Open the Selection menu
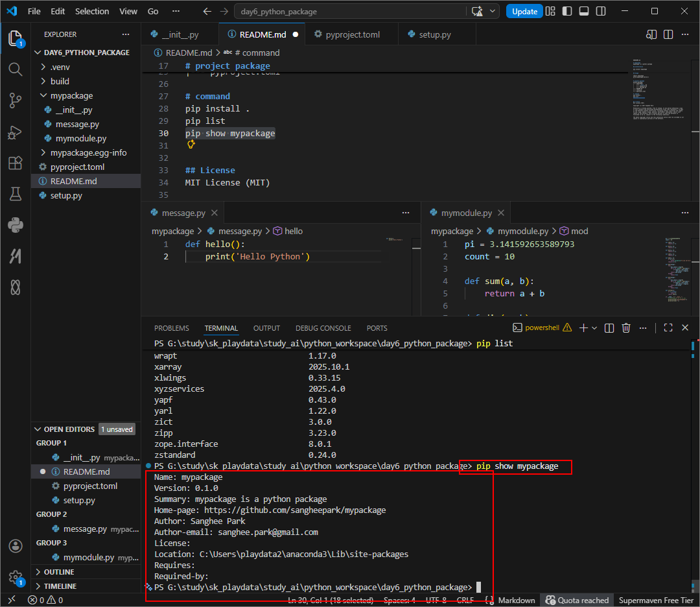 (x=92, y=12)
